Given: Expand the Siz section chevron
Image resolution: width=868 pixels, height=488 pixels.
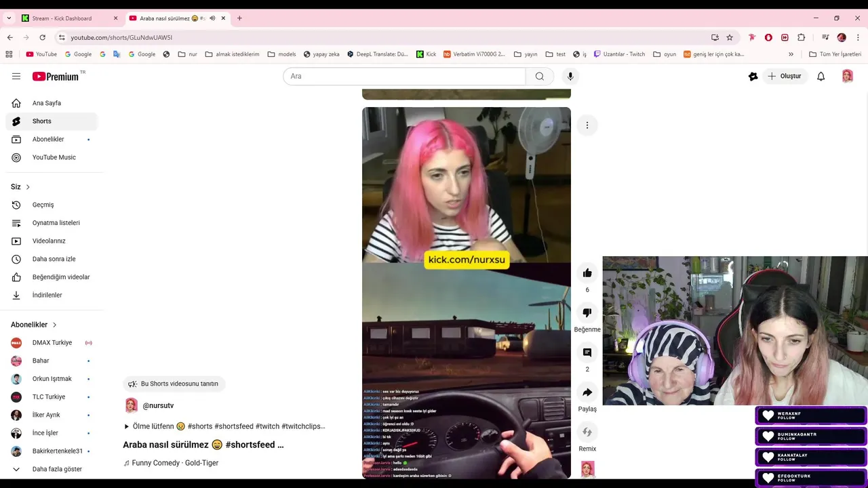Looking at the screenshot, I should point(28,187).
